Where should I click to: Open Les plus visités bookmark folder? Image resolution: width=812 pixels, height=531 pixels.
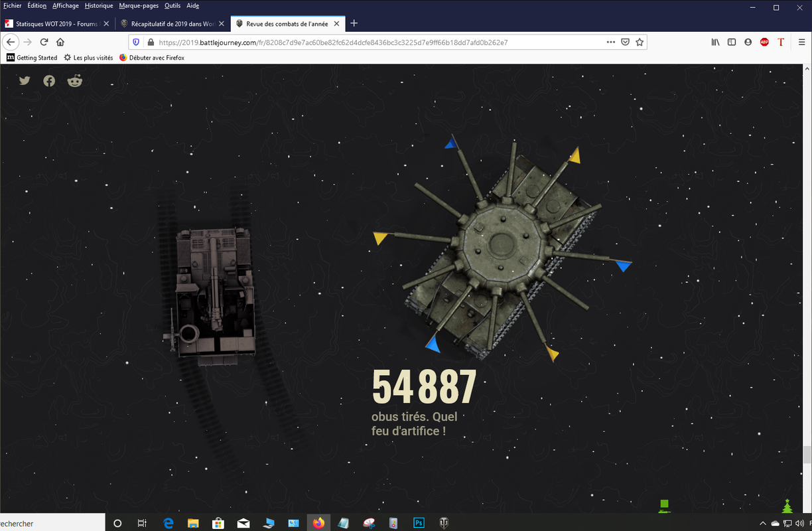coord(88,58)
